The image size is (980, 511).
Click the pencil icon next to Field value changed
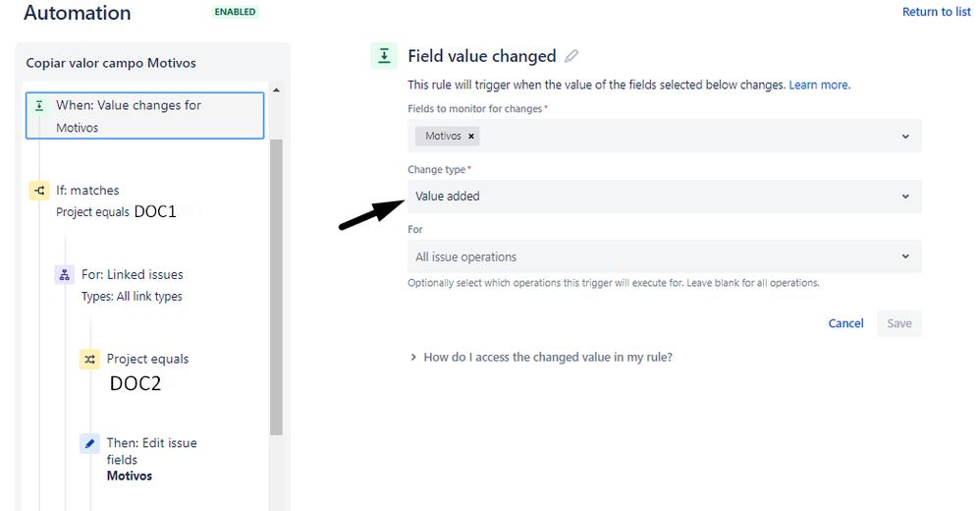coord(571,56)
